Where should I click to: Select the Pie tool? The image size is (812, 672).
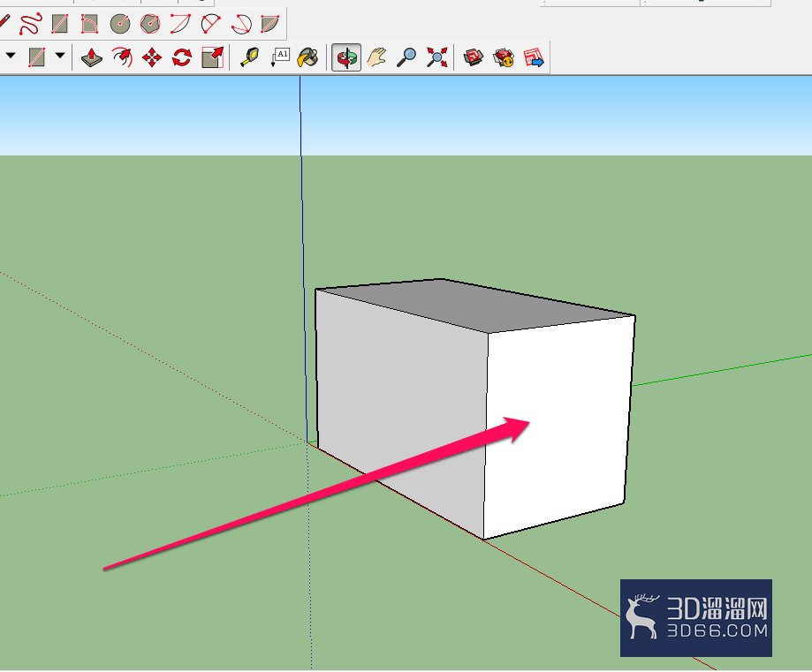[270, 24]
